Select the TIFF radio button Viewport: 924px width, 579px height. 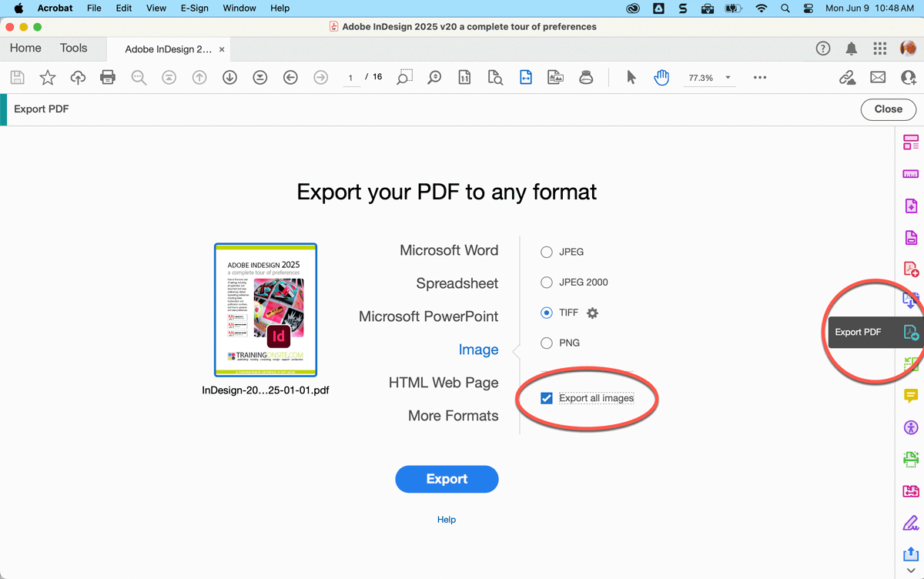[x=547, y=313]
